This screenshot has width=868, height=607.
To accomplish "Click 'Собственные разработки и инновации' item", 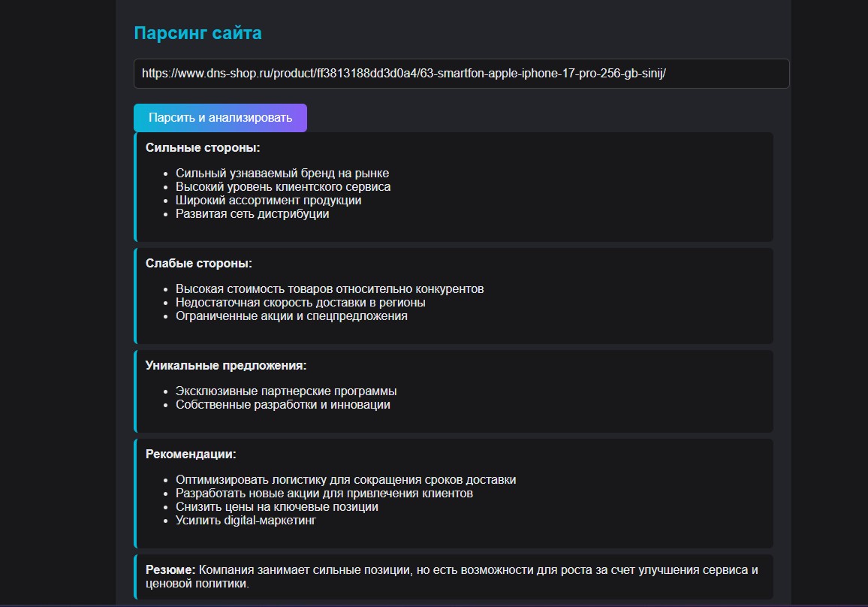I will [x=283, y=405].
